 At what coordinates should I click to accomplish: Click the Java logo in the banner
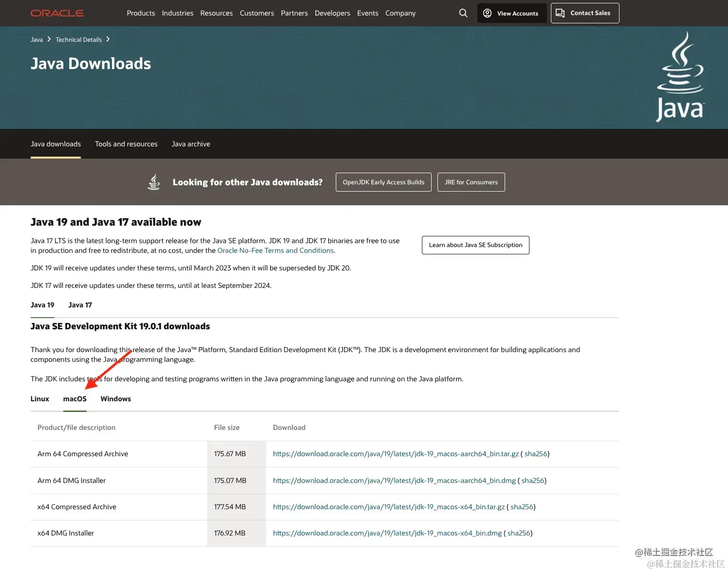click(x=680, y=77)
